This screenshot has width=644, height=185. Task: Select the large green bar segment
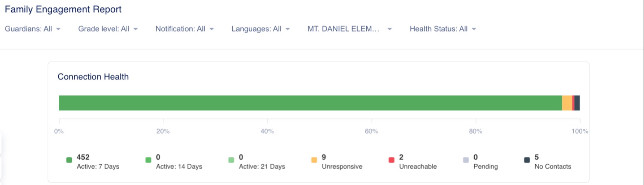click(x=310, y=103)
